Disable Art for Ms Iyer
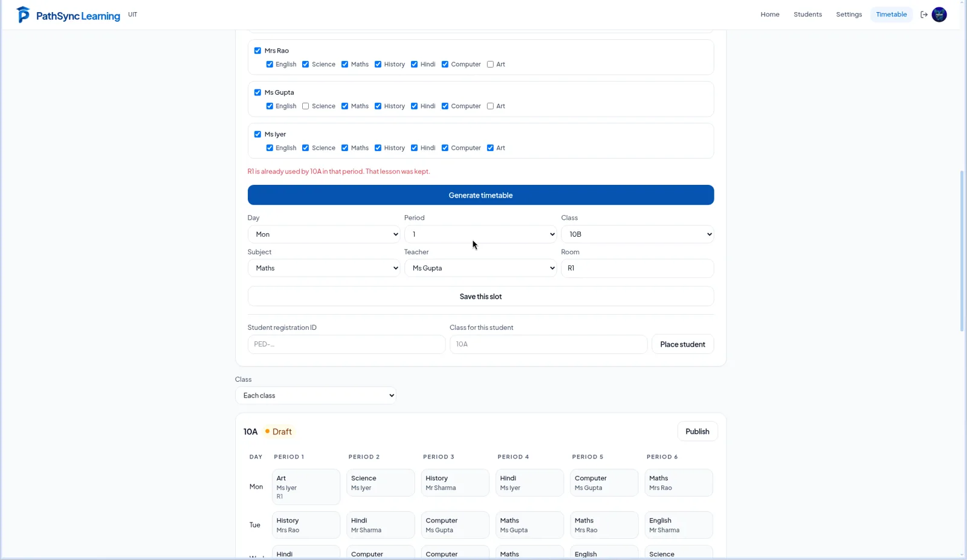 coord(490,148)
